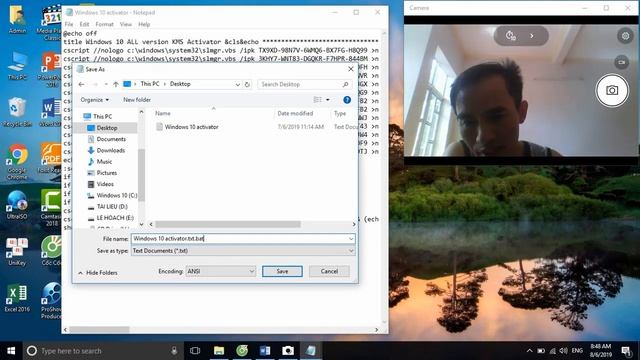Open File Explorer from the taskbar
This screenshot has width=640, height=360.
pos(219,351)
